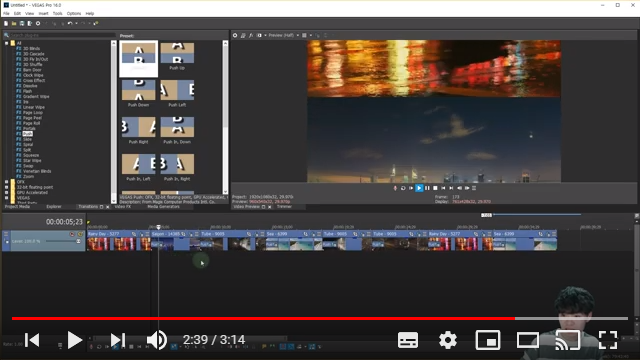The width and height of the screenshot is (640, 360).
Task: Pause the VEGAS preview playback
Action: (x=427, y=188)
